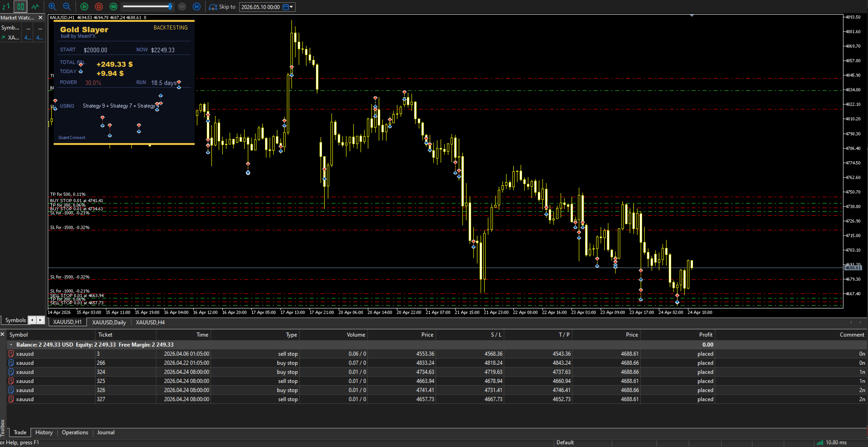The image size is (868, 447).
Task: Close the Market Watch panel
Action: click(40, 18)
